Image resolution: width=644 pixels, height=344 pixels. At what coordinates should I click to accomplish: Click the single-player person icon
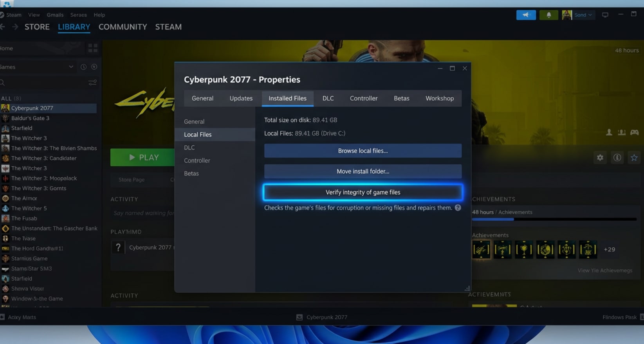(x=609, y=133)
